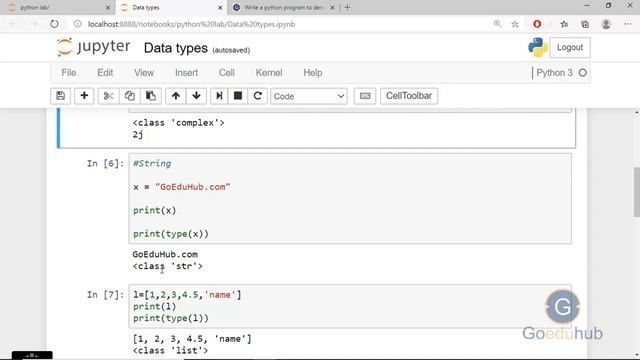
Task: Open the cell type Code dropdown
Action: point(309,96)
